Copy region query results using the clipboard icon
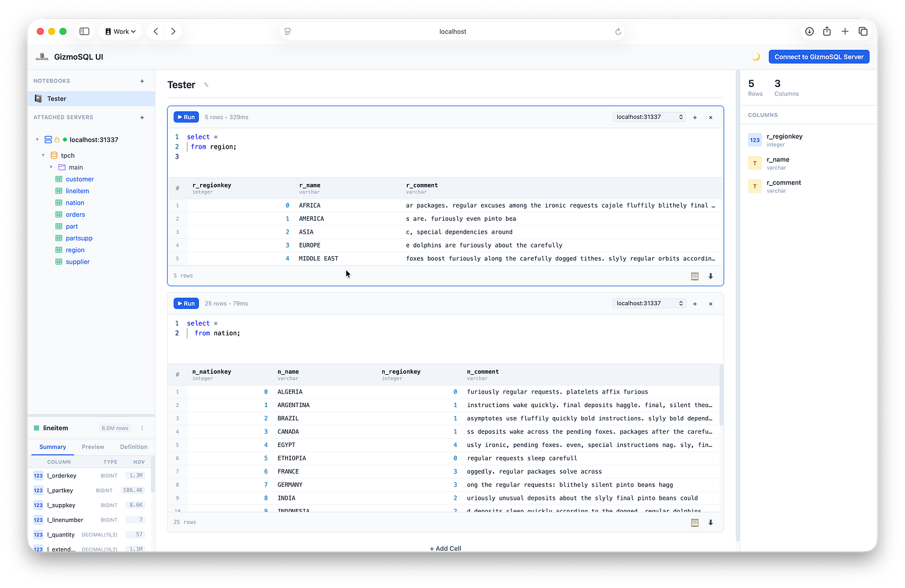The height and width of the screenshot is (588, 905). (x=694, y=275)
